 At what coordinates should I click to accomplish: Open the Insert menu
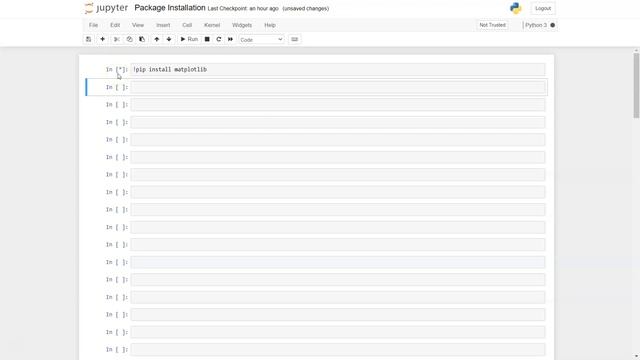pos(163,25)
